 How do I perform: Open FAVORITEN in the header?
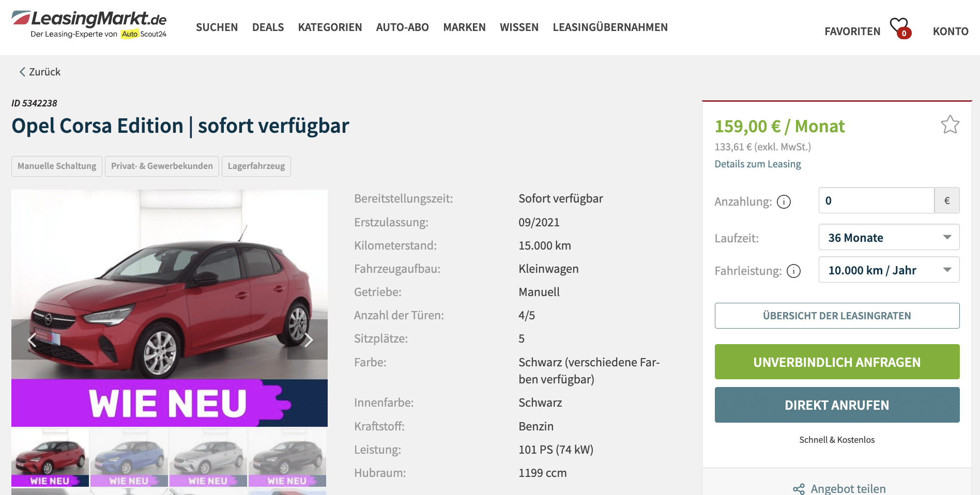[x=852, y=32]
